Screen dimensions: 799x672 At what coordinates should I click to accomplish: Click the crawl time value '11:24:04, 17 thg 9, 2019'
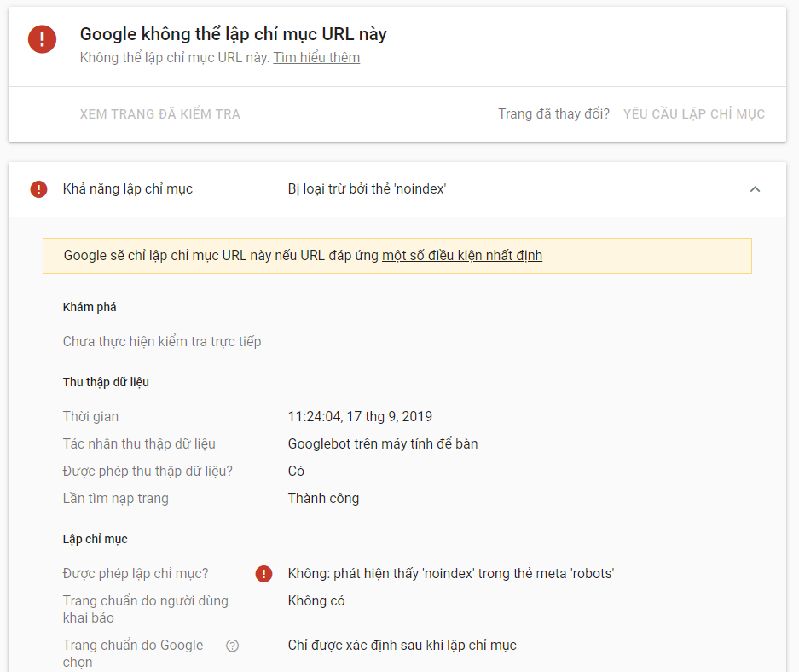click(360, 417)
